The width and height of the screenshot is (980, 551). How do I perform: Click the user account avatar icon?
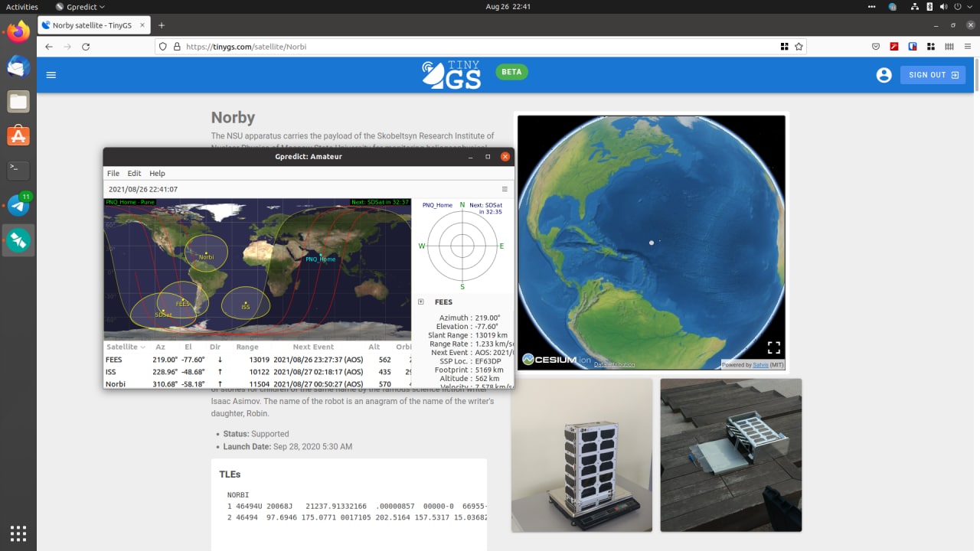[884, 75]
